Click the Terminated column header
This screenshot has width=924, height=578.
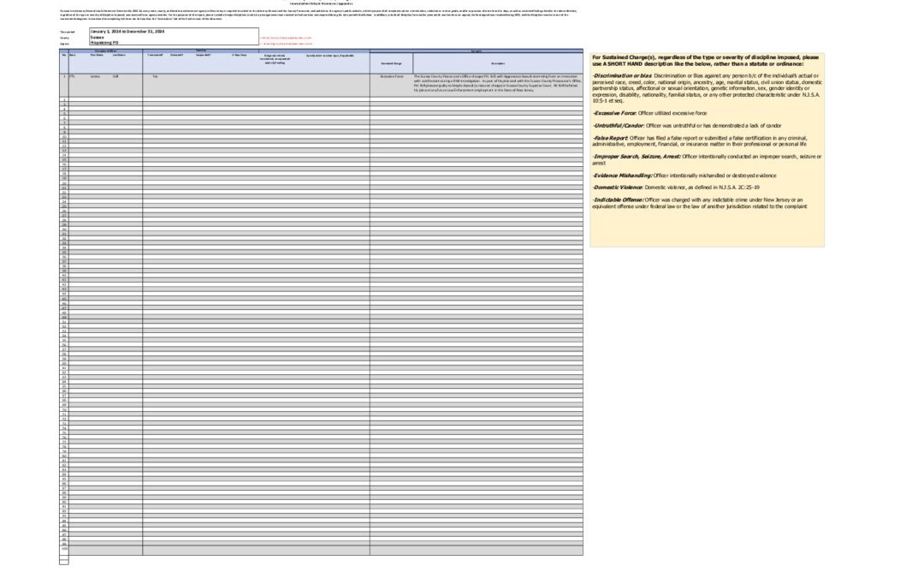[155, 55]
